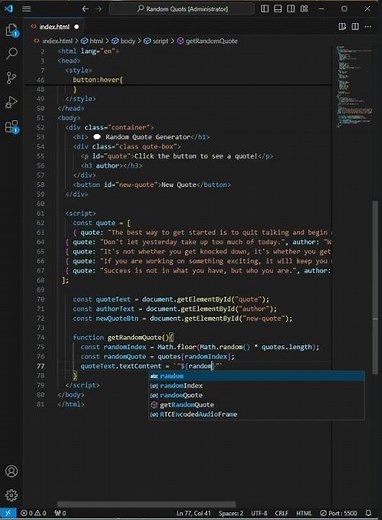Click Live Server 'Port : 5500' status item

(x=338, y=513)
